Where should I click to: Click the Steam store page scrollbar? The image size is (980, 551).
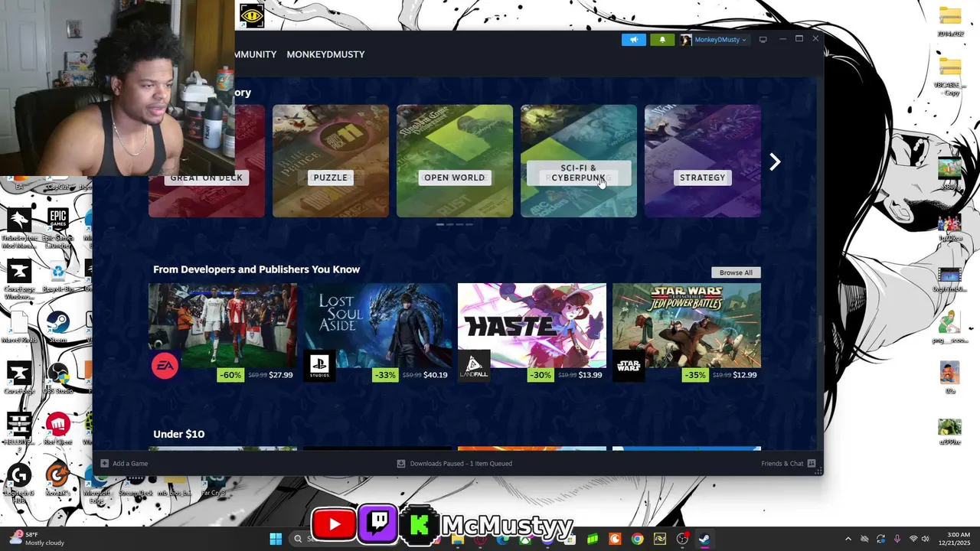click(x=820, y=329)
